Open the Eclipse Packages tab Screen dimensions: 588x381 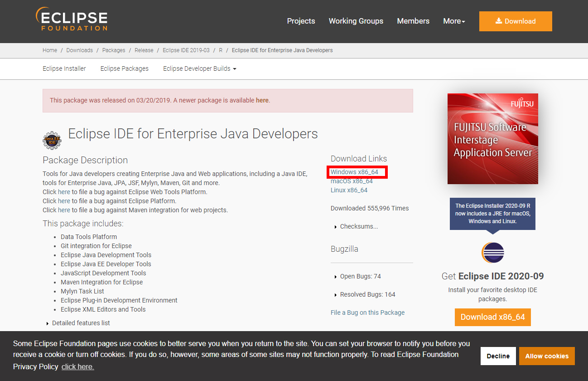tap(125, 68)
